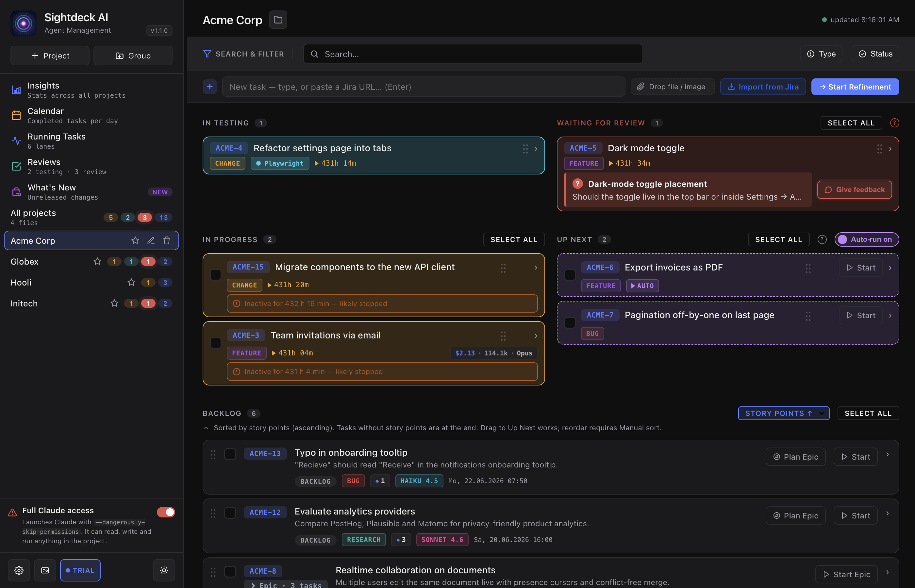Click the blue plus add-task icon

[210, 87]
